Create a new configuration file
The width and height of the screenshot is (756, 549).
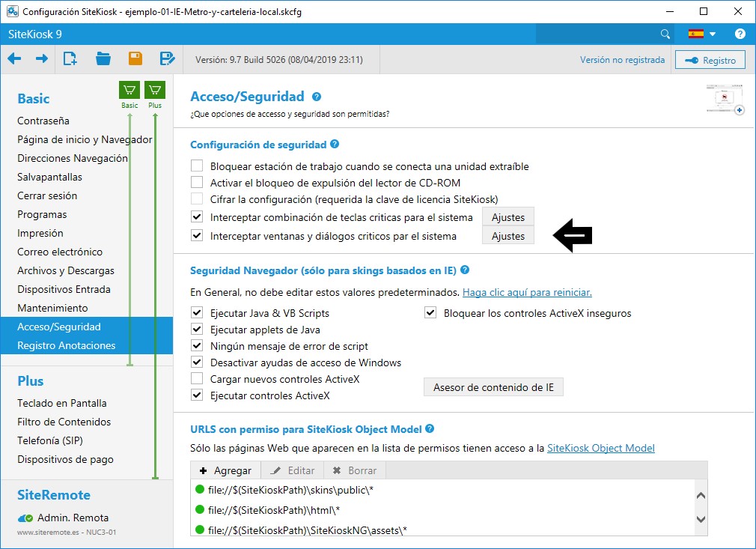coord(70,59)
